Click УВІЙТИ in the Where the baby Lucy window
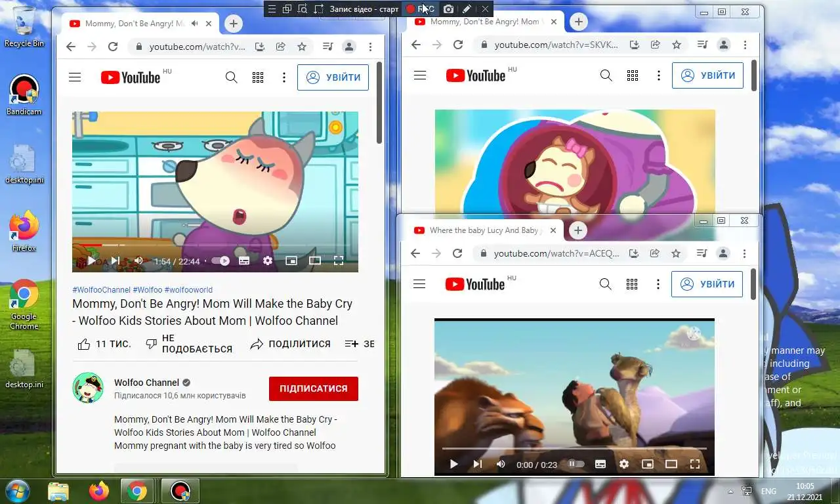This screenshot has width=840, height=504. [707, 284]
